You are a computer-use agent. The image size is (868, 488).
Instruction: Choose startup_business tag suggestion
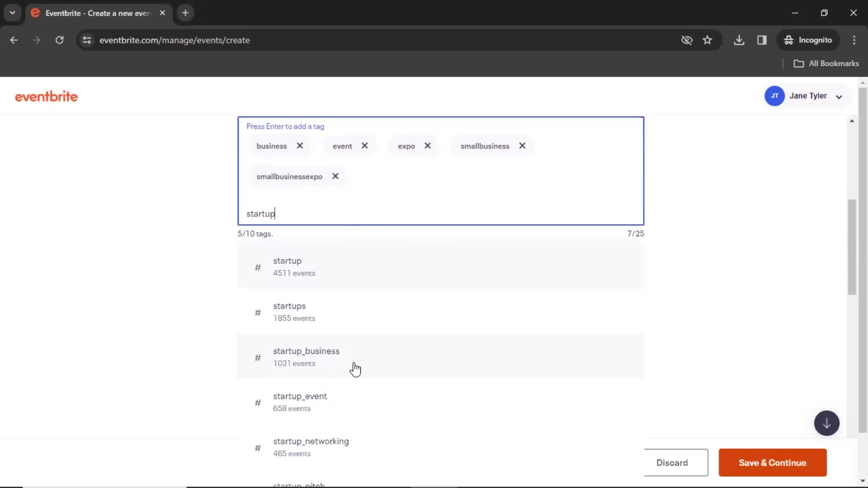coord(441,357)
